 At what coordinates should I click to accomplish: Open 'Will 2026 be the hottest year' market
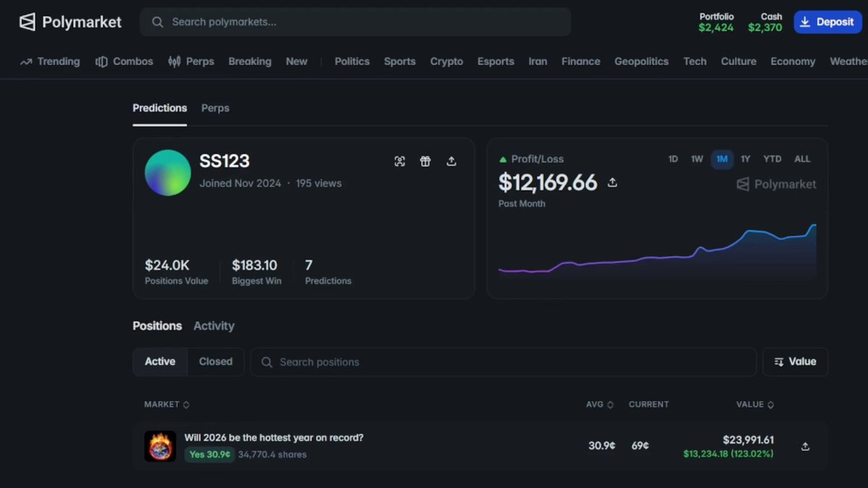click(x=273, y=437)
